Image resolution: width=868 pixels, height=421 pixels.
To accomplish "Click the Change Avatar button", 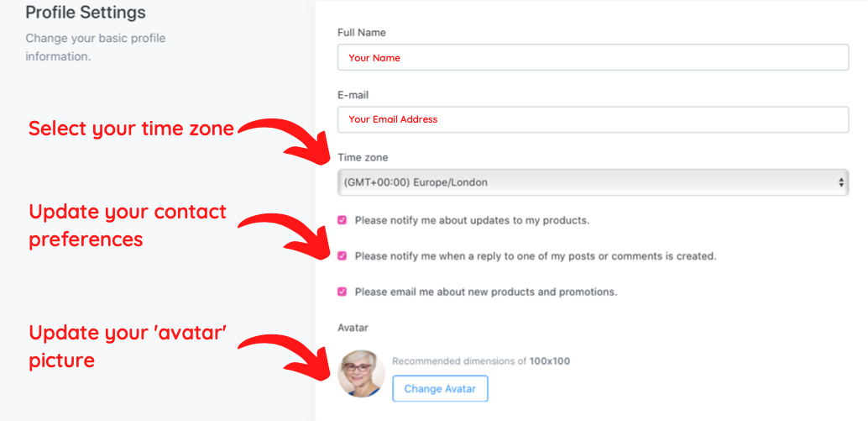I will 440,389.
